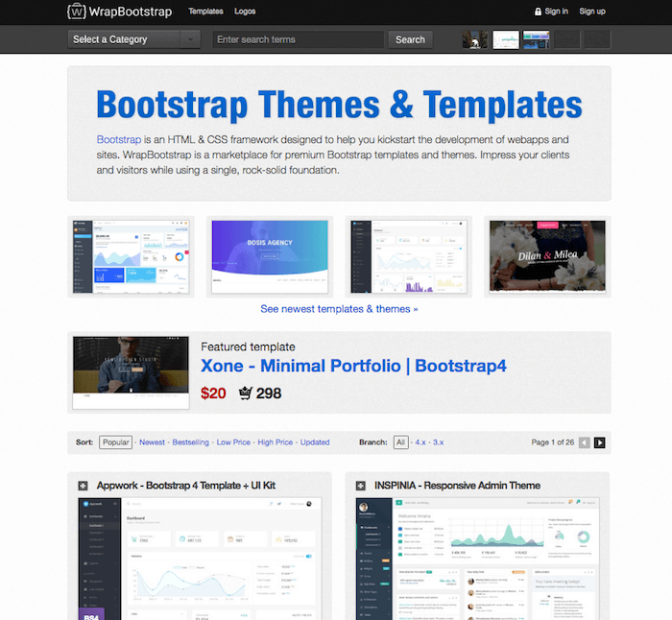This screenshot has width=672, height=620.
Task: Go to the next page arrow
Action: pyautogui.click(x=600, y=442)
